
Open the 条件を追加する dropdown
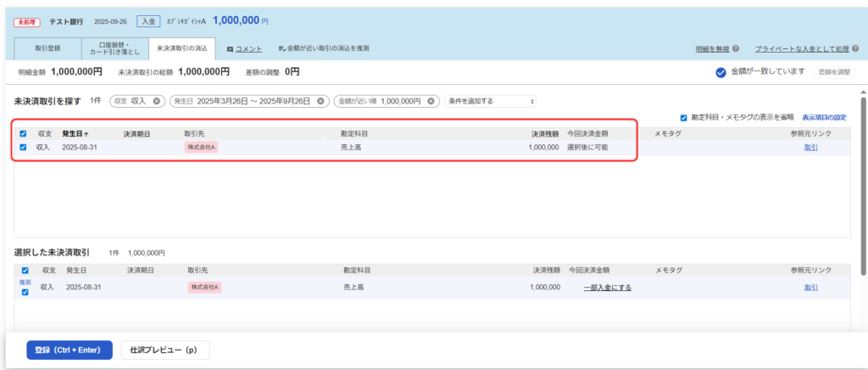tap(491, 101)
